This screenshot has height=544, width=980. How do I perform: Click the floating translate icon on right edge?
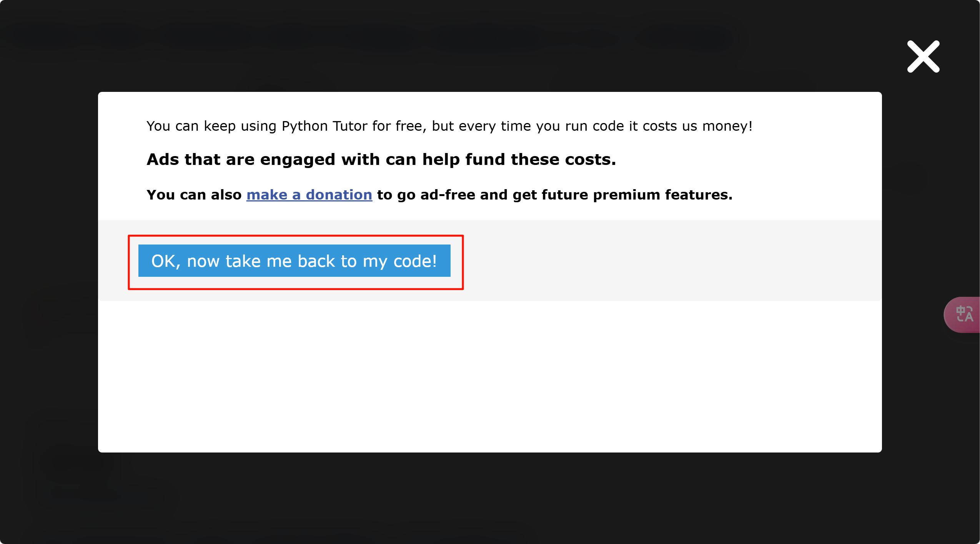pyautogui.click(x=964, y=314)
